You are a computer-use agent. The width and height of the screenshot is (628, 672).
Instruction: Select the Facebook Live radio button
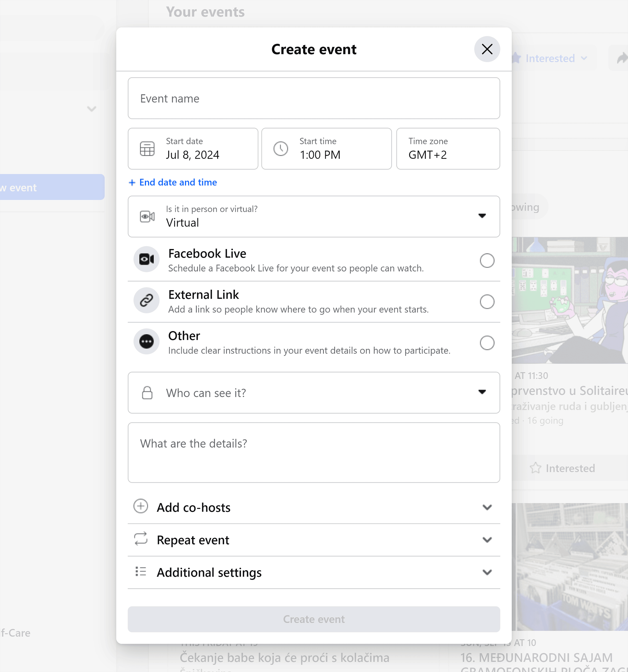(487, 261)
